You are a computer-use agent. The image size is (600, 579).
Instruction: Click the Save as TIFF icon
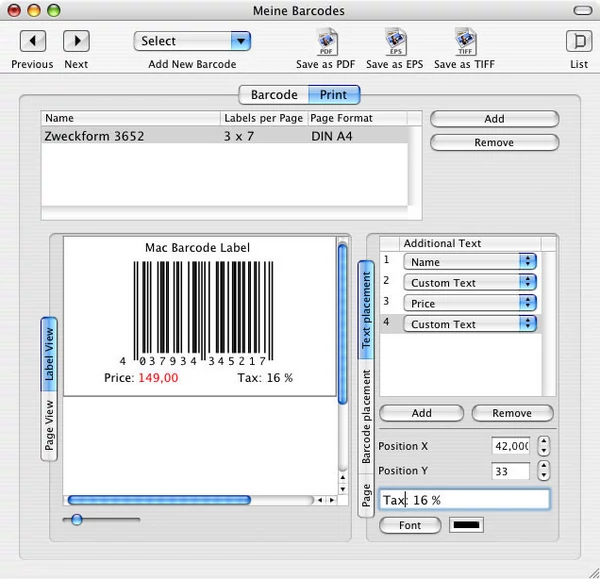point(465,41)
